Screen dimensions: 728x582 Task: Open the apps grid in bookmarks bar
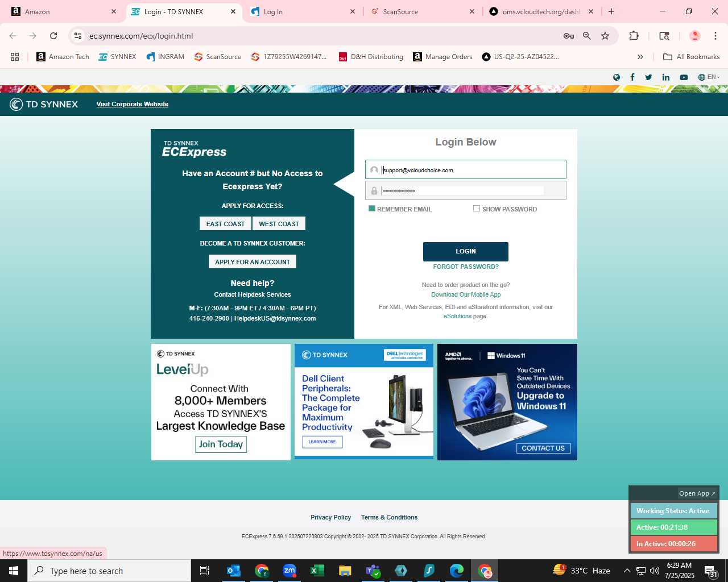pyautogui.click(x=15, y=57)
